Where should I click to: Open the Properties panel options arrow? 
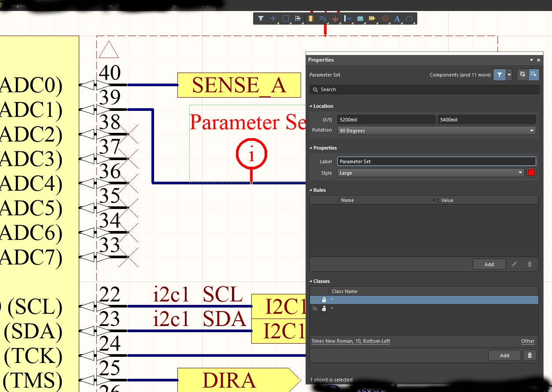pyautogui.click(x=531, y=60)
